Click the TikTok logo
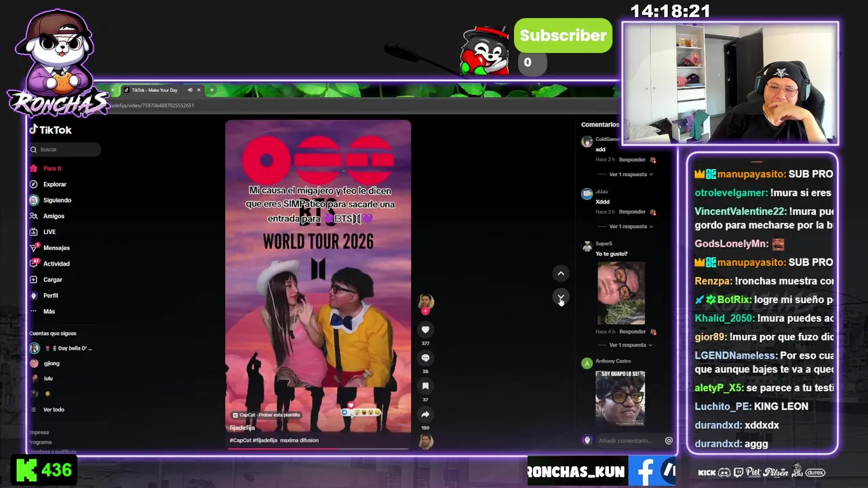Viewport: 868px width, 488px height. (x=50, y=129)
